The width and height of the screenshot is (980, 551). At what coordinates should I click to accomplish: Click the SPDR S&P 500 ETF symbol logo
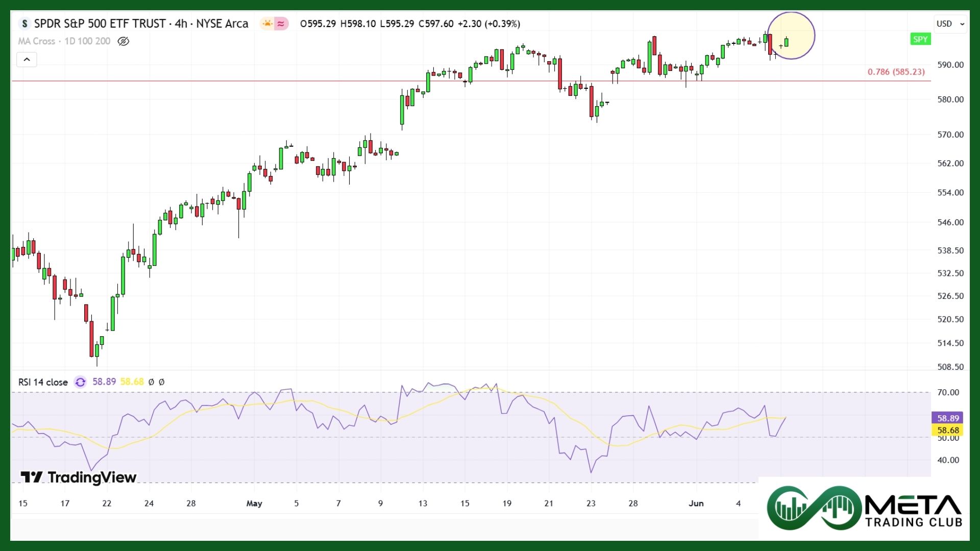tap(24, 23)
